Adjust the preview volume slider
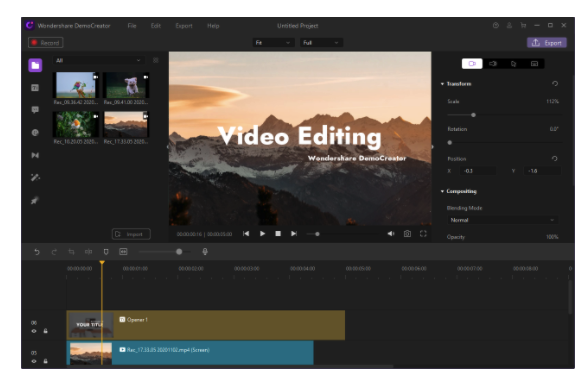This screenshot has height=390, width=585. 317,234
